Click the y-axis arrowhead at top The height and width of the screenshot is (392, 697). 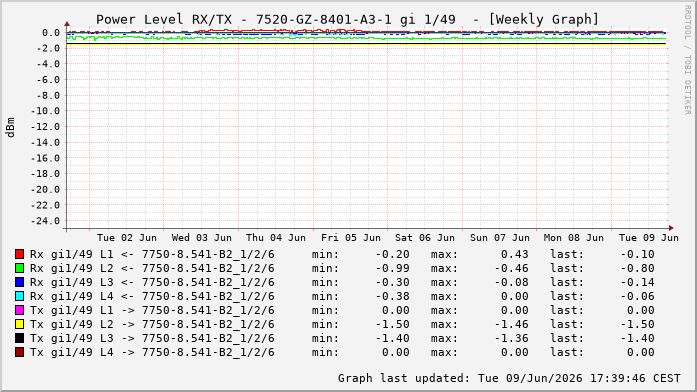pyautogui.click(x=67, y=24)
